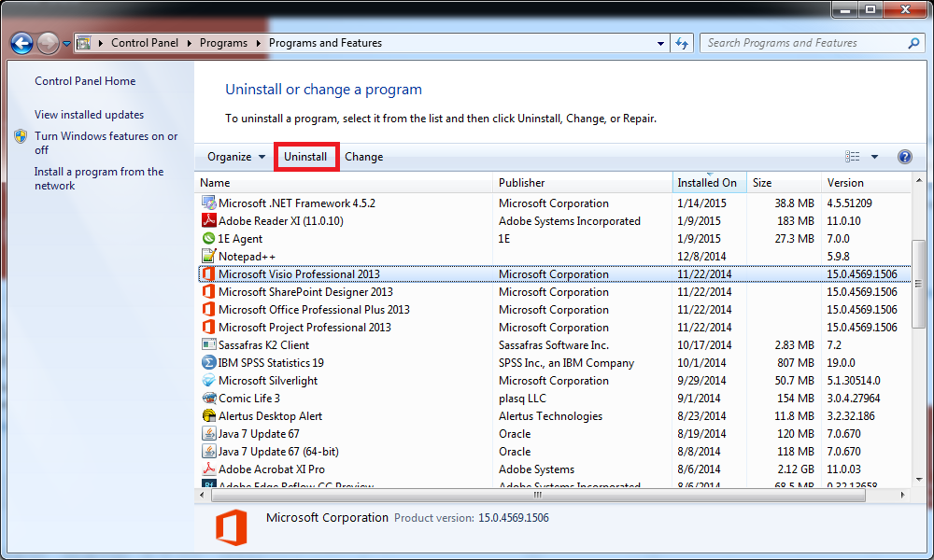Viewport: 934px width, 560px height.
Task: Click the Change toolbar button
Action: [363, 157]
